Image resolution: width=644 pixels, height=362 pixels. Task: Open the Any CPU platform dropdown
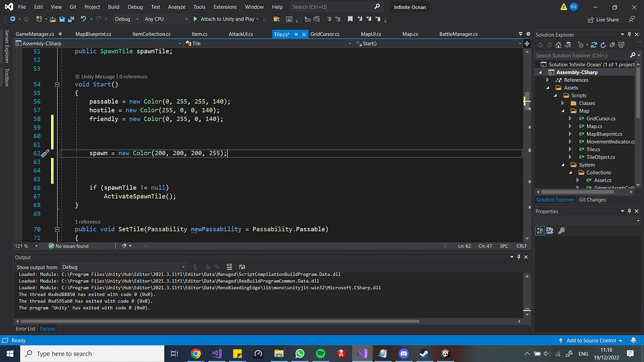coord(165,19)
